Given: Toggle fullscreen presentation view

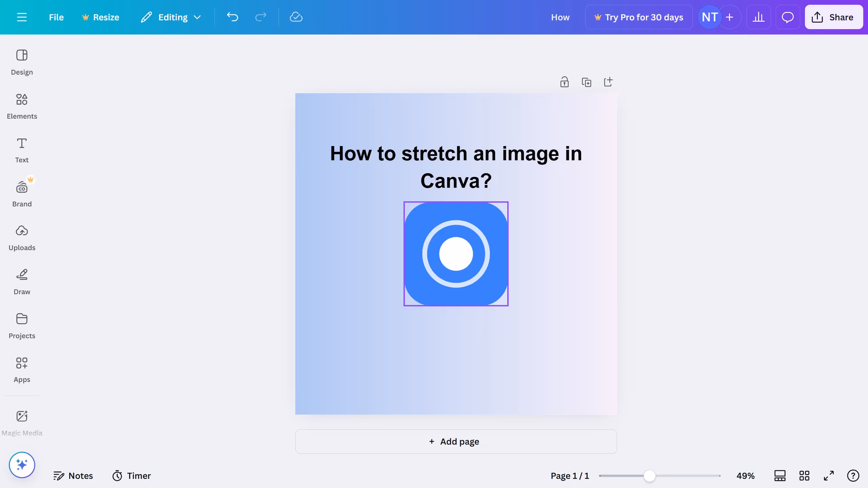Looking at the screenshot, I should pos(828,475).
